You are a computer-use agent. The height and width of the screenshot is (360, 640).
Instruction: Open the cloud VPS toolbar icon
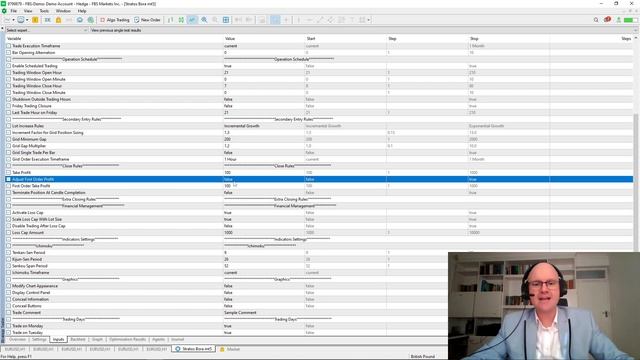pyautogui.click(x=80, y=20)
